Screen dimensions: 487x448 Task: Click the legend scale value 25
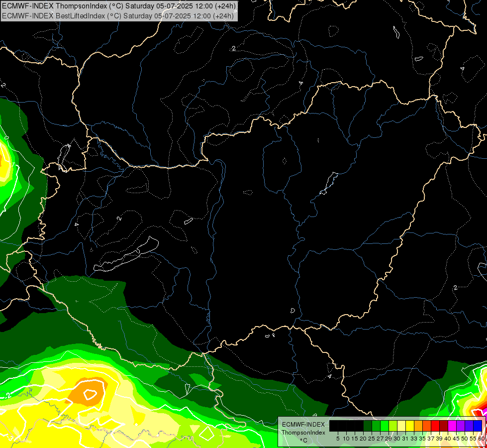coord(372,439)
